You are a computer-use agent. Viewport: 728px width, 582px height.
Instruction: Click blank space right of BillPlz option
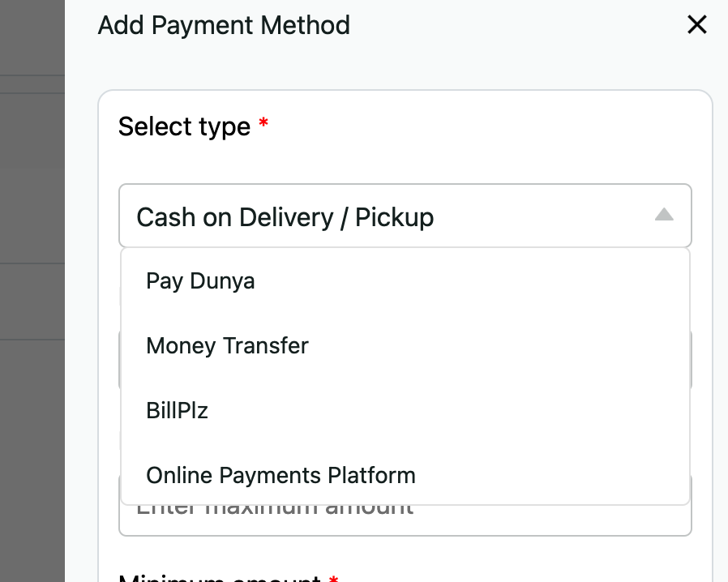446,411
